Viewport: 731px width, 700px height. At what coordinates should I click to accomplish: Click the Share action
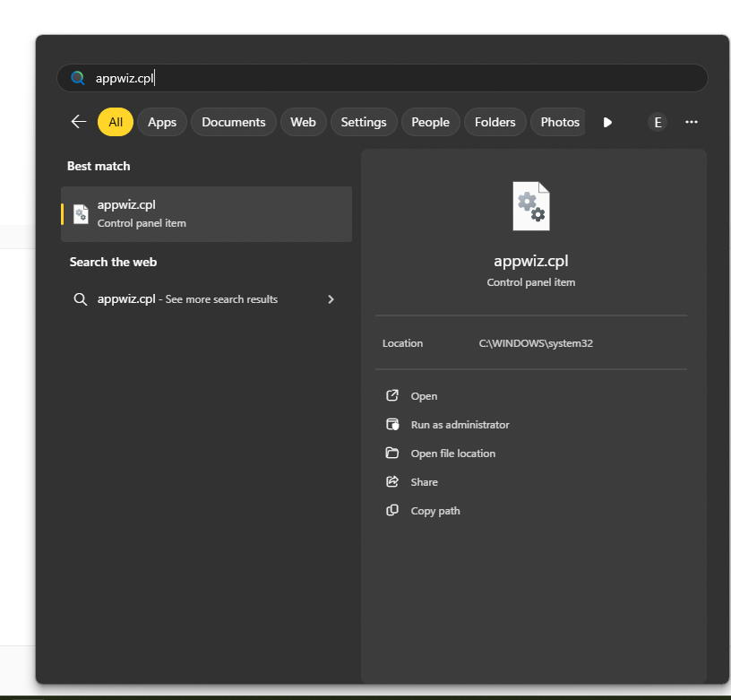coord(424,482)
